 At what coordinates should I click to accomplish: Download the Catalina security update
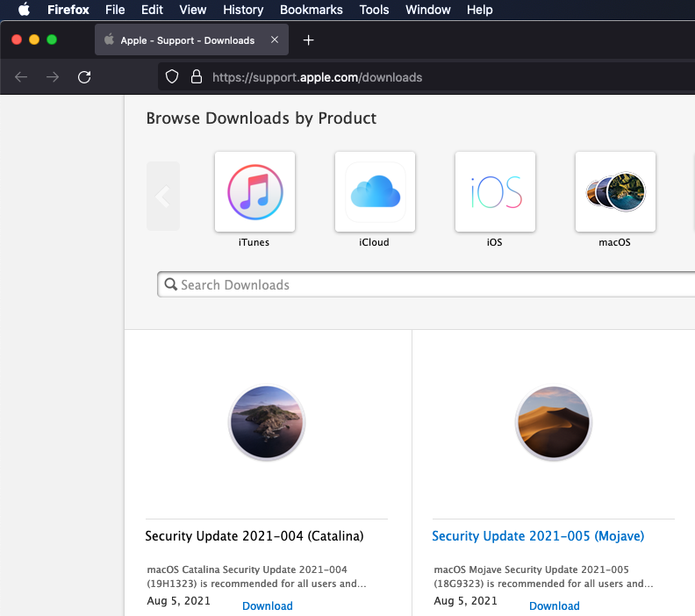268,605
